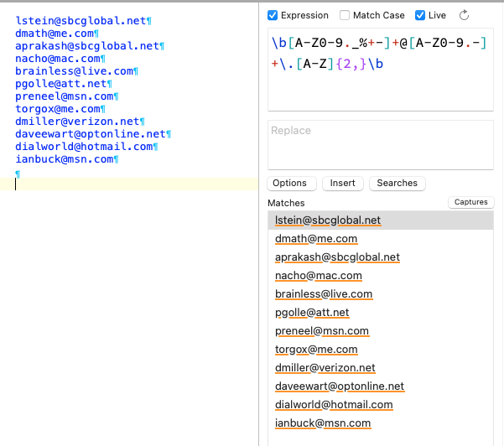Toggle the Expression checkbox
This screenshot has width=504, height=446.
coord(273,15)
